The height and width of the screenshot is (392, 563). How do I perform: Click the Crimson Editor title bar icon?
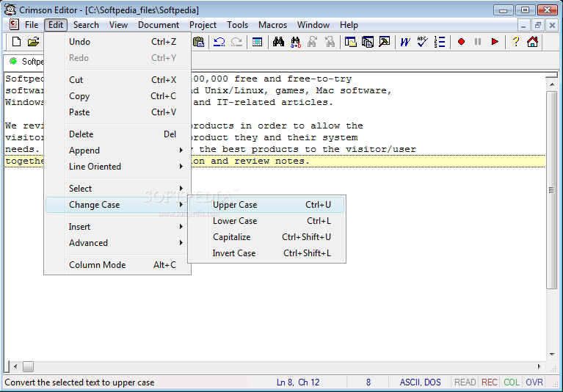10,10
